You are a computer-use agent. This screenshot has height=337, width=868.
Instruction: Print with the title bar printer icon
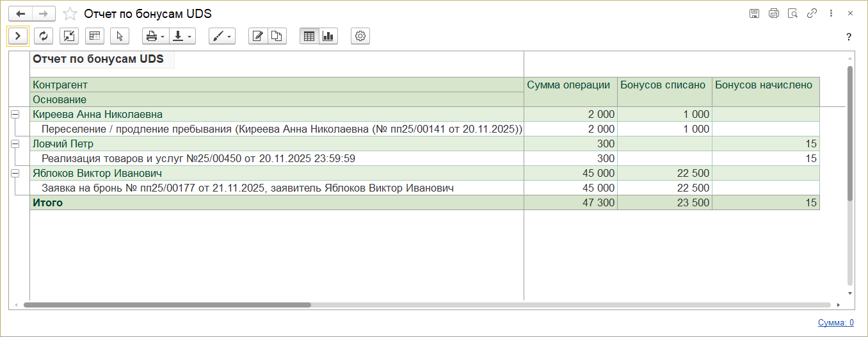coord(773,13)
